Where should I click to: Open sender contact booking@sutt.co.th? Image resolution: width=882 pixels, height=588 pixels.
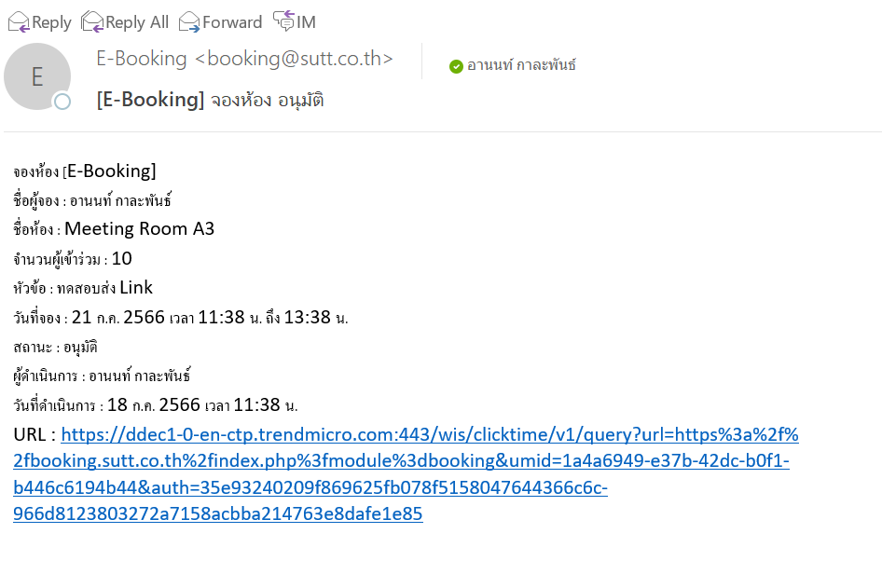[x=244, y=59]
